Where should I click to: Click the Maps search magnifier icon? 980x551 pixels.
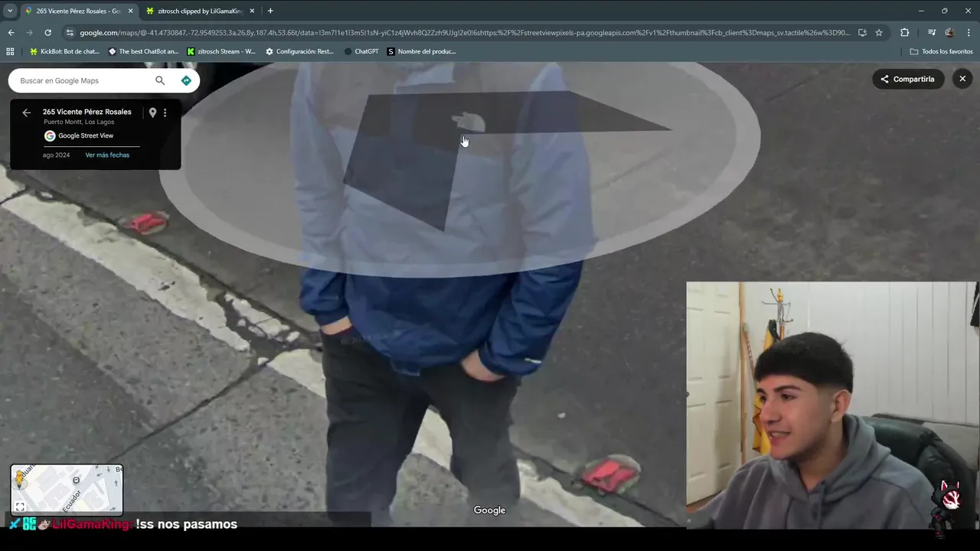point(160,80)
